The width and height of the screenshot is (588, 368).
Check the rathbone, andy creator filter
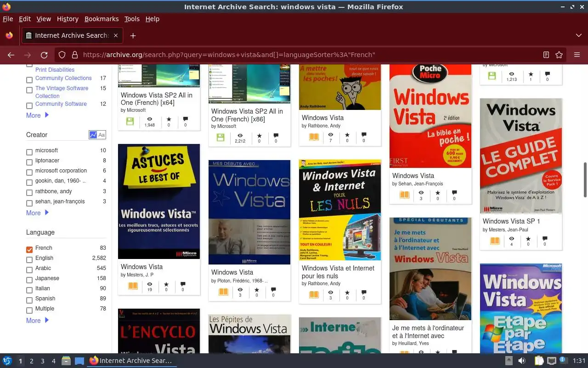(x=29, y=193)
